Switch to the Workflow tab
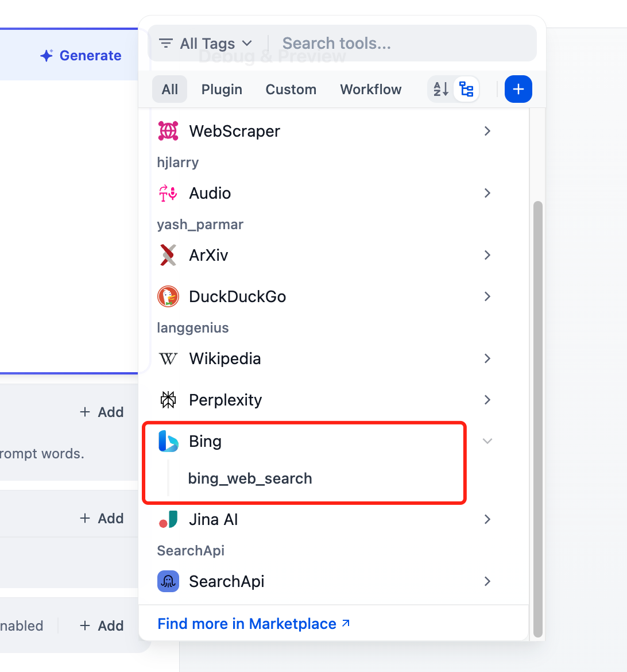The width and height of the screenshot is (627, 672). [x=371, y=90]
